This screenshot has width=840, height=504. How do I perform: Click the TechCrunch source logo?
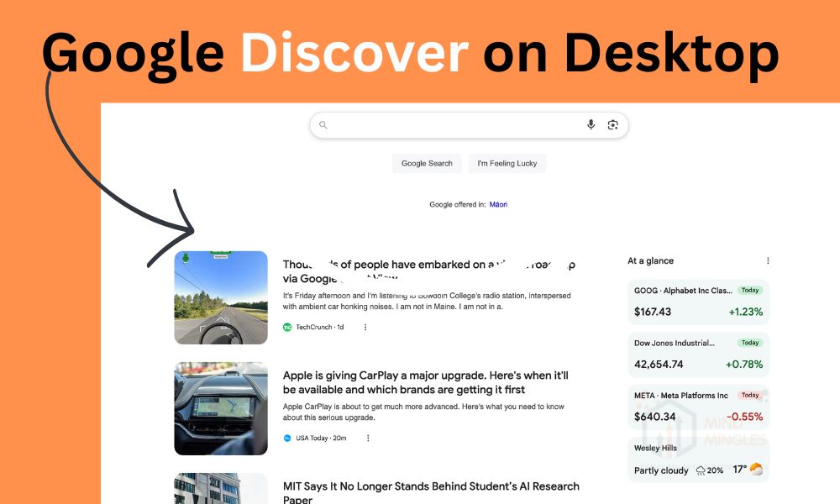pos(287,328)
